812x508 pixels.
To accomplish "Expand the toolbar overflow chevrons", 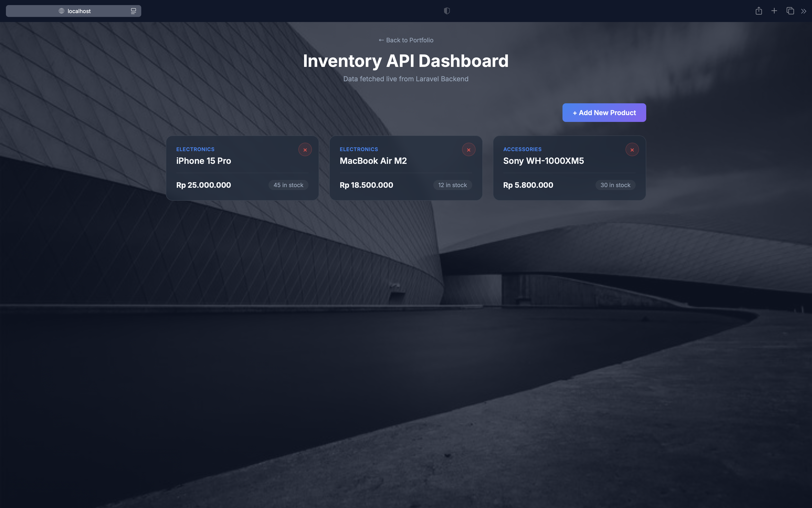I will (x=804, y=11).
